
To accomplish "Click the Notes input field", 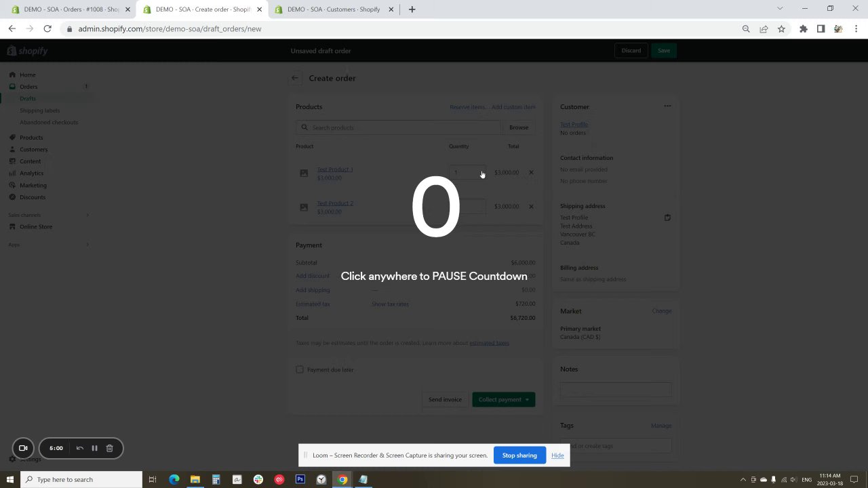I will coord(616,390).
